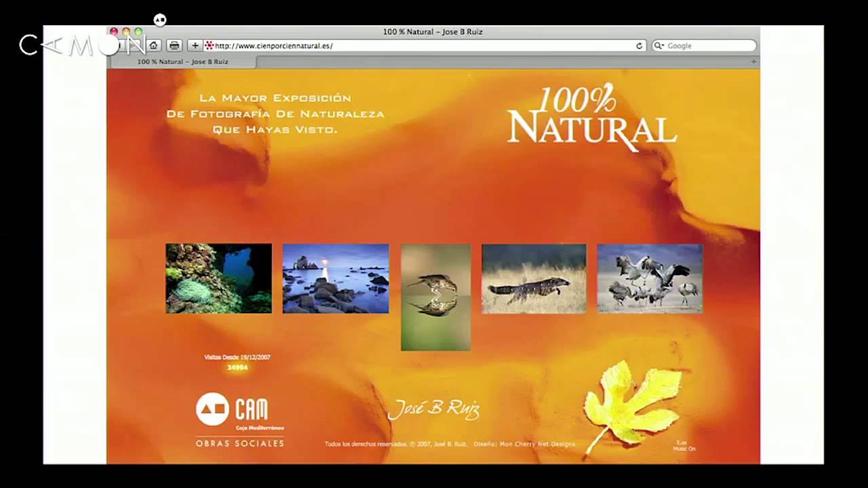868x488 pixels.
Task: Click the Safari home button
Action: tap(154, 45)
